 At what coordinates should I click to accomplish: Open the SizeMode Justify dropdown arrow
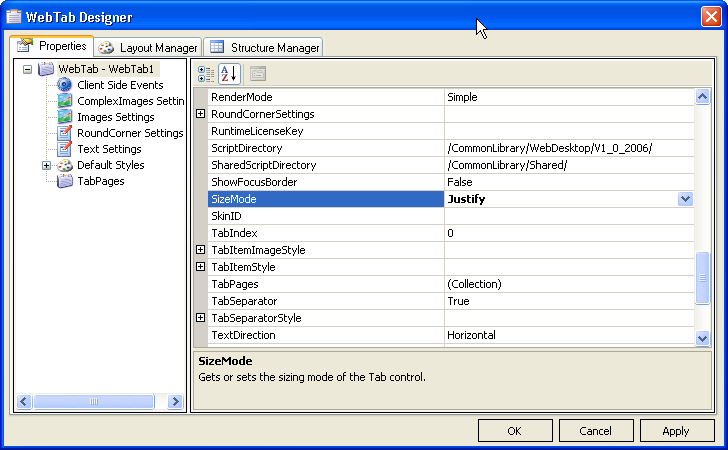point(685,199)
